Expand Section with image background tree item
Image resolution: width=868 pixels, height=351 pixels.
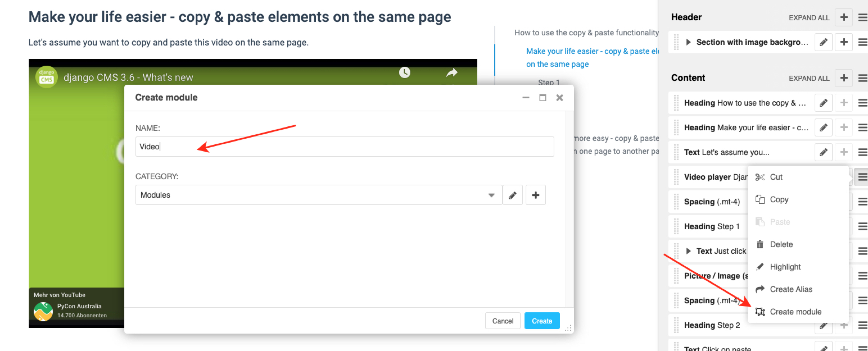click(x=688, y=42)
